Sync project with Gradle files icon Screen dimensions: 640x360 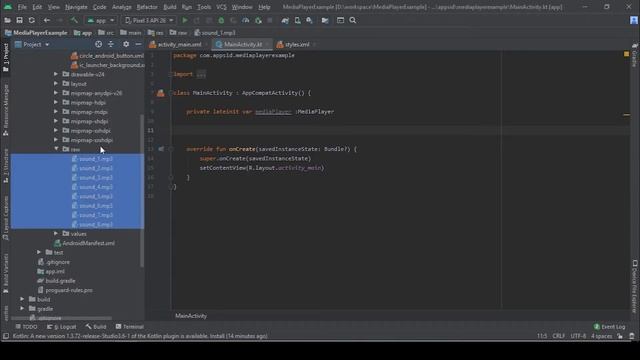285,20
